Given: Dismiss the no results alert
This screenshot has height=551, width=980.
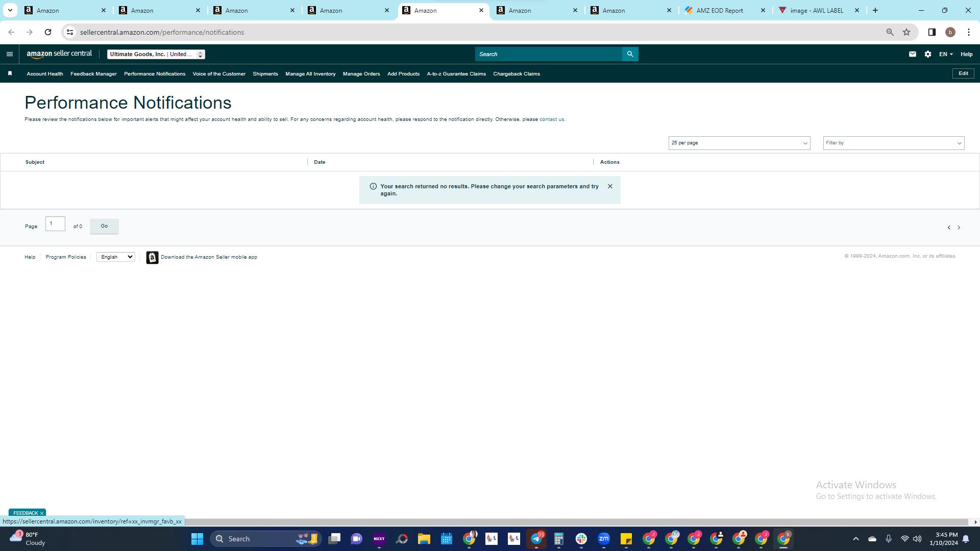Looking at the screenshot, I should click(x=610, y=186).
